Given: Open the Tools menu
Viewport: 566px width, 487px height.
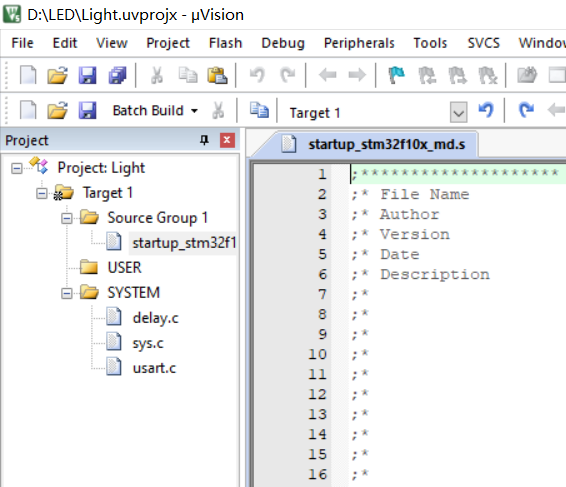Looking at the screenshot, I should click(430, 43).
